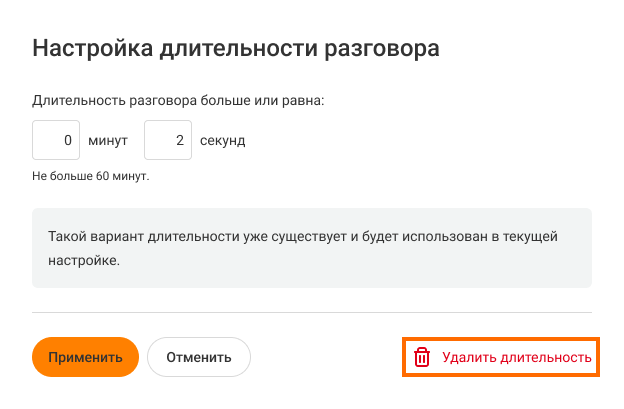Click the "секунд" unit label
Viewport: 624px width, 409px height.
(220, 141)
